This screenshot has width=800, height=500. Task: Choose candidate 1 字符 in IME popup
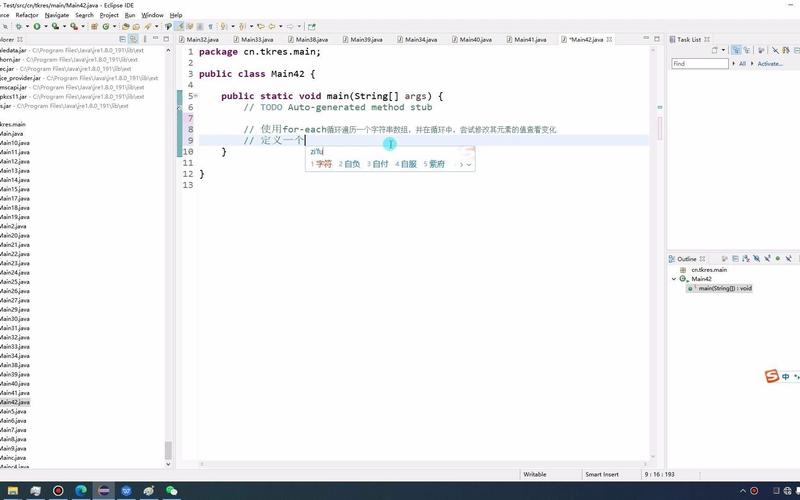(321, 164)
